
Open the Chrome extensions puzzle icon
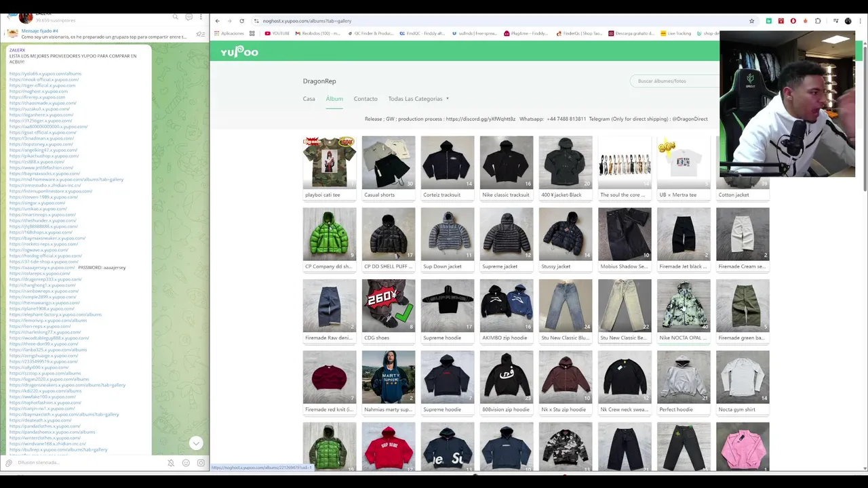click(818, 21)
